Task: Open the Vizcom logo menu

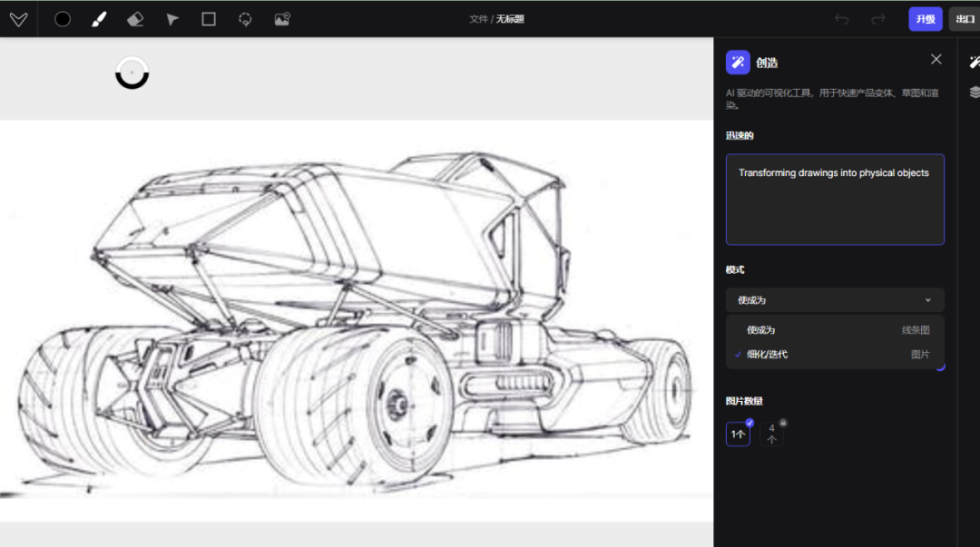Action: (x=19, y=19)
